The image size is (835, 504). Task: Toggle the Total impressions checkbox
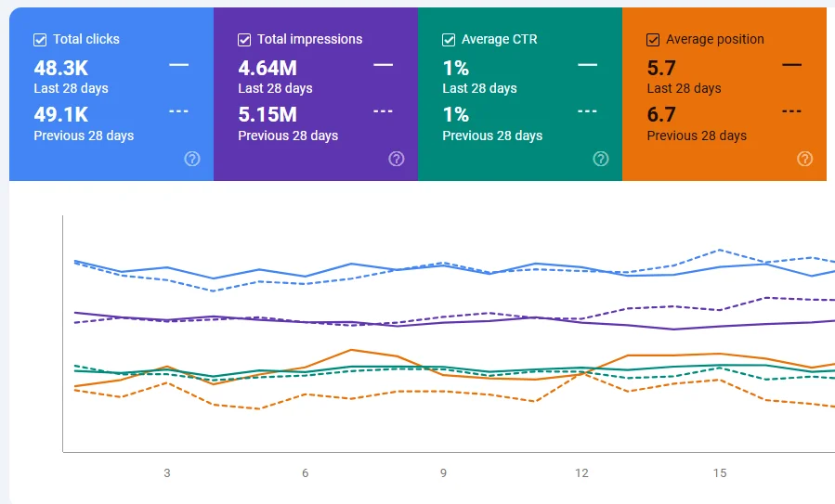pos(244,40)
